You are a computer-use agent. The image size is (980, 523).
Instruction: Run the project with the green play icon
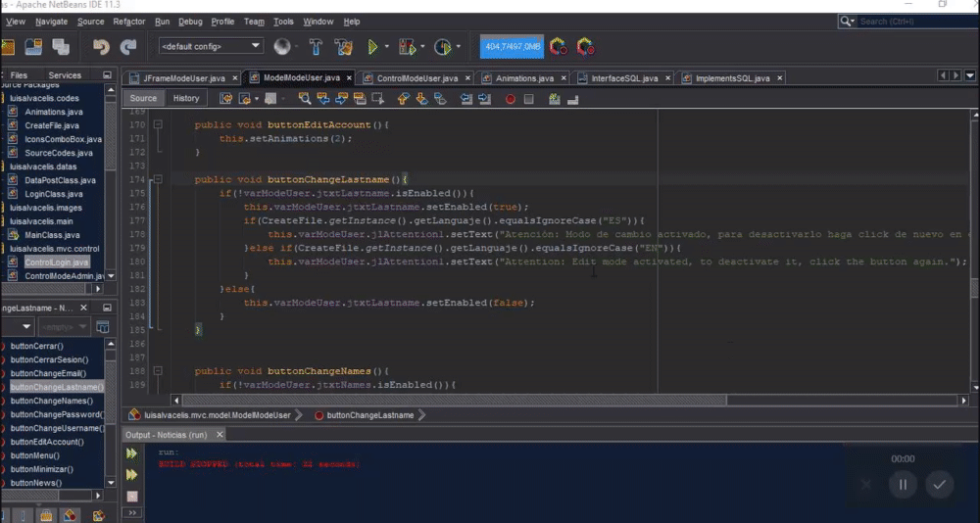point(372,46)
